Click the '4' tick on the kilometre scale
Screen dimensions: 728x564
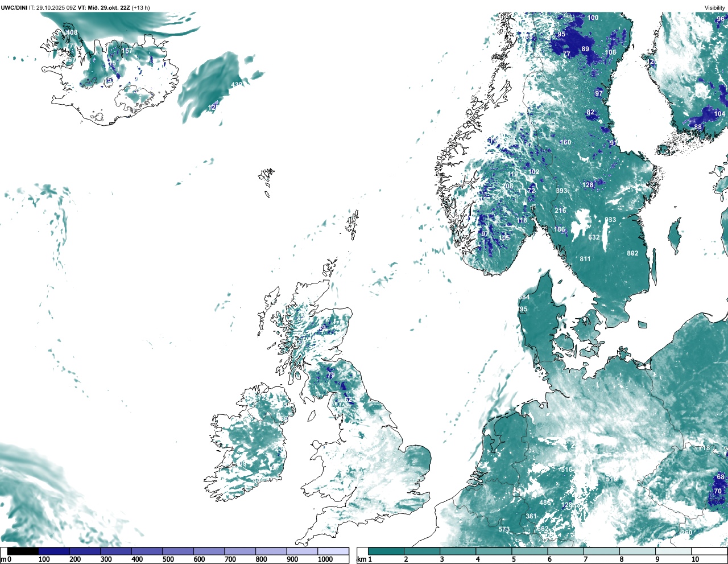click(x=478, y=559)
